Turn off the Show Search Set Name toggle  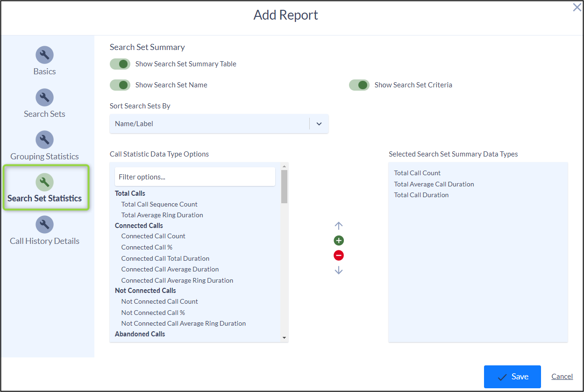tap(120, 85)
